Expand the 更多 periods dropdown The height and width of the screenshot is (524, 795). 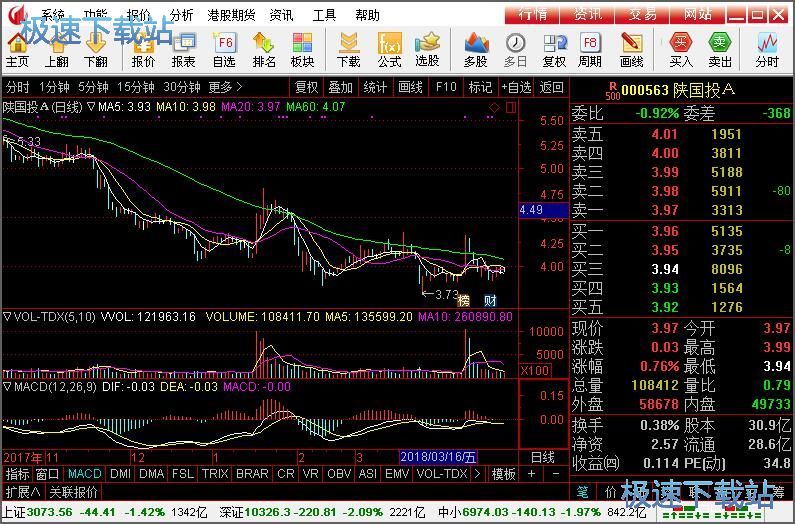[x=225, y=87]
